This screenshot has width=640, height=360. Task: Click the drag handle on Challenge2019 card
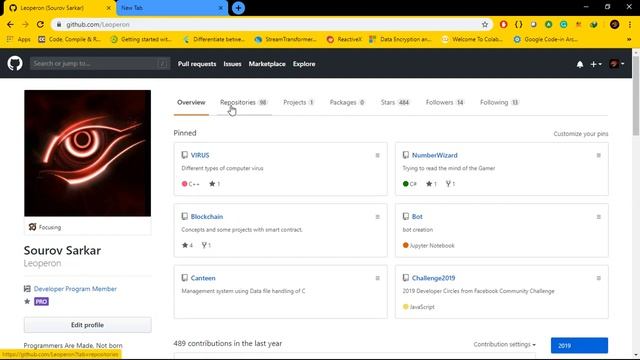(598, 278)
